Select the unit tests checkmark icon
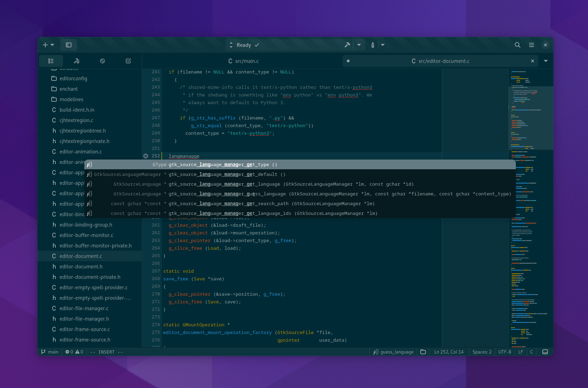 coord(128,61)
